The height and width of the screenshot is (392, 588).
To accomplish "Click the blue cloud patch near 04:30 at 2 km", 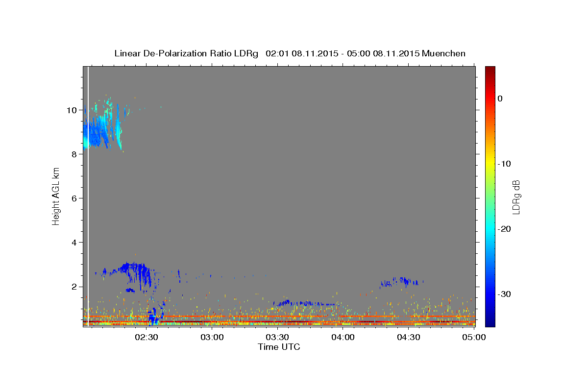I will click(403, 281).
